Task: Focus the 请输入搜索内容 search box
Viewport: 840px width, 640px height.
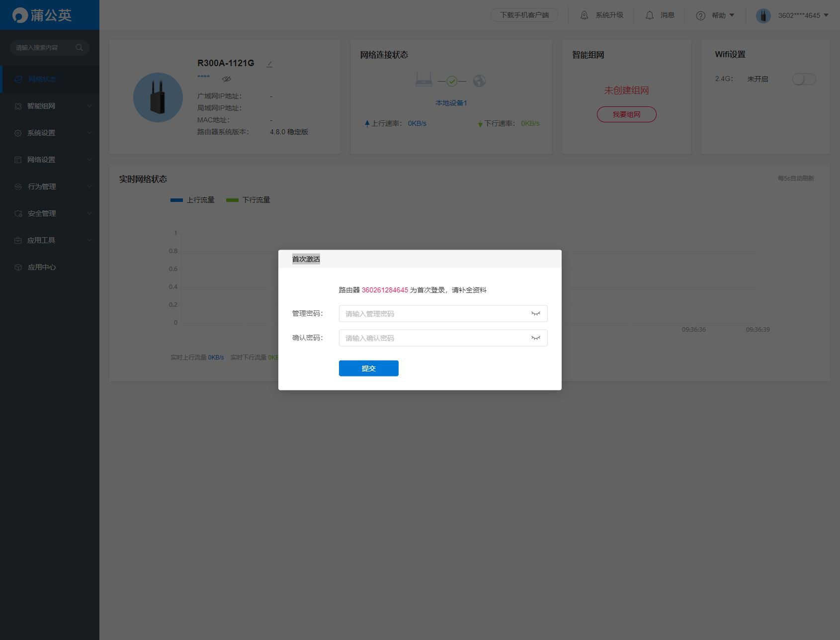Action: tap(50, 48)
